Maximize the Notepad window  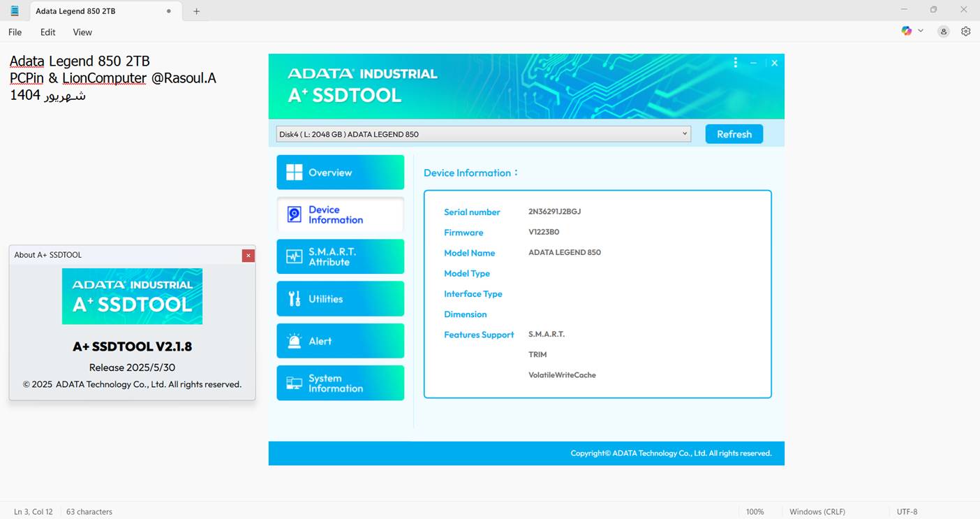click(934, 10)
